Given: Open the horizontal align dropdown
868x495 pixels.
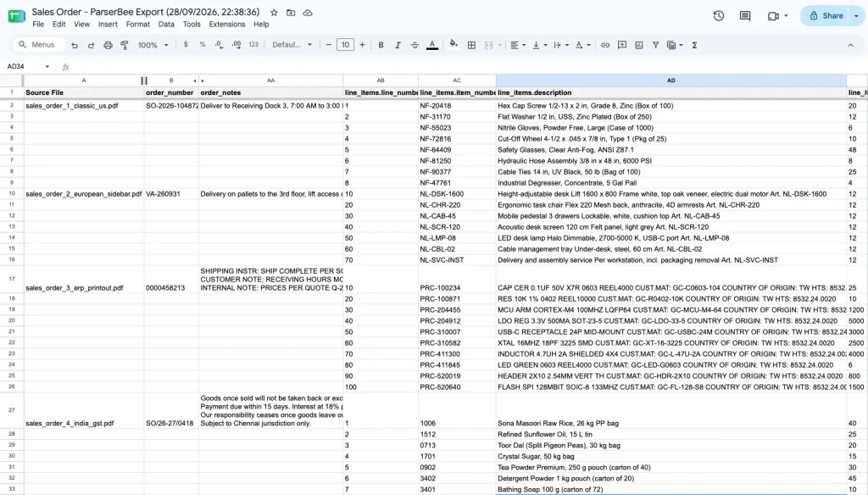Looking at the screenshot, I should tap(518, 45).
